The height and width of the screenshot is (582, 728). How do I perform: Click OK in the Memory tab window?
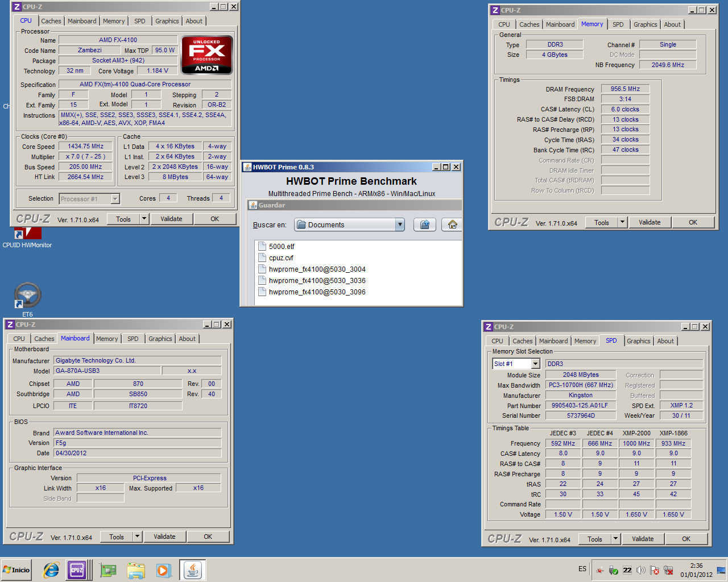[x=693, y=222]
